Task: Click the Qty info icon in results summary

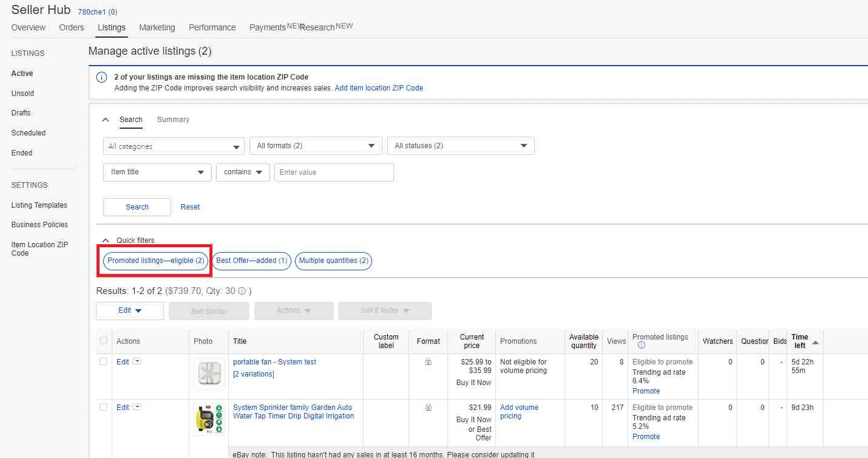Action: 242,291
